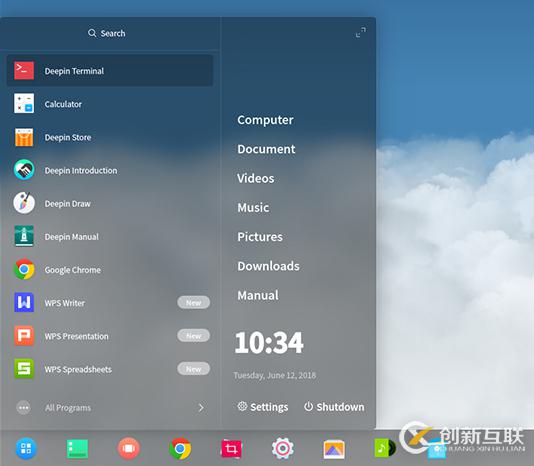This screenshot has height=466, width=534.
Task: Click the All Programs ellipsis icon
Action: pyautogui.click(x=23, y=407)
